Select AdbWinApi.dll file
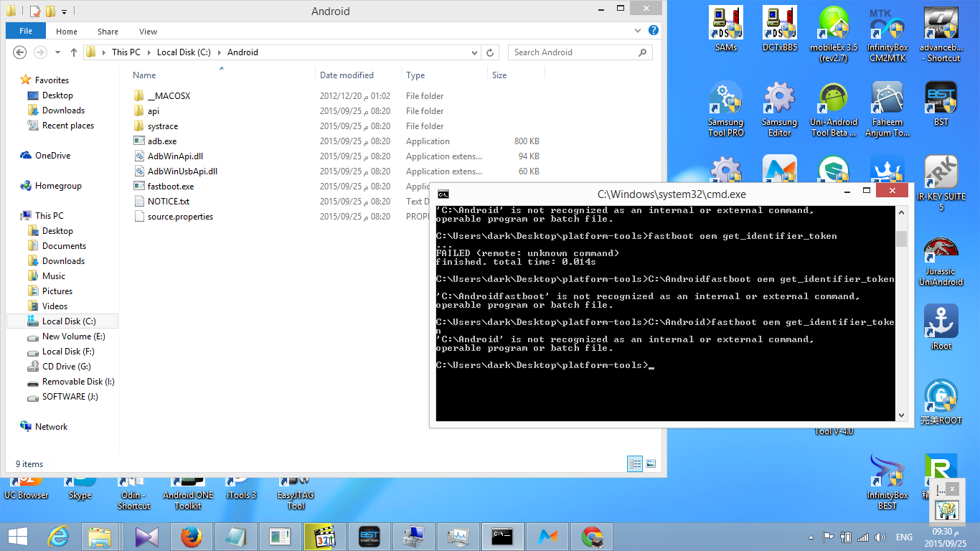Screen dimensions: 980x551 (x=176, y=156)
